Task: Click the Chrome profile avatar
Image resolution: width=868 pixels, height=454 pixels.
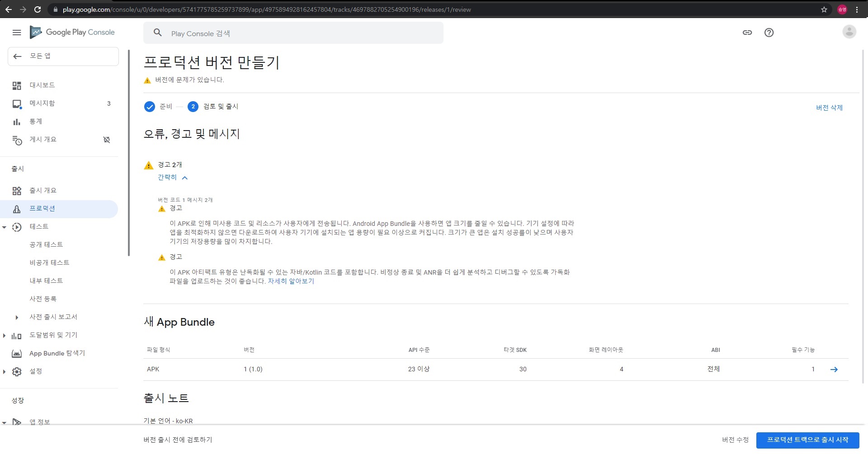Action: click(842, 9)
